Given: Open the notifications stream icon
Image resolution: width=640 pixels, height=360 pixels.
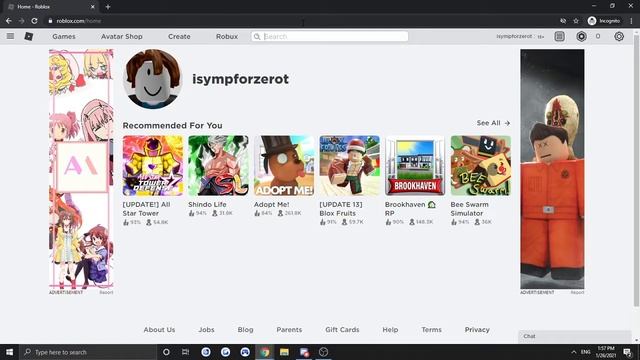Looking at the screenshot, I should [560, 36].
